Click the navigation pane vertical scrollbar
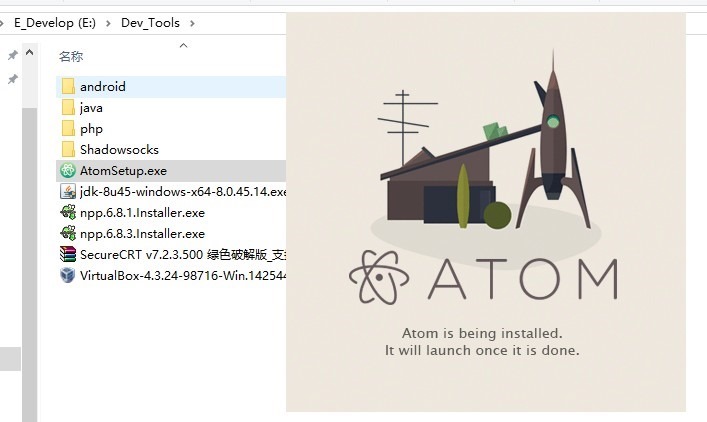707x422 pixels. coord(30,250)
